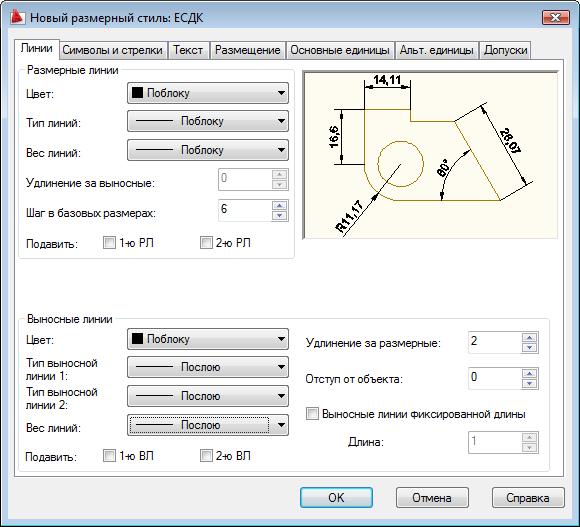This screenshot has height=527, width=580.
Task: Toggle suppress 1-ю РЛ checkbox
Action: tap(109, 243)
